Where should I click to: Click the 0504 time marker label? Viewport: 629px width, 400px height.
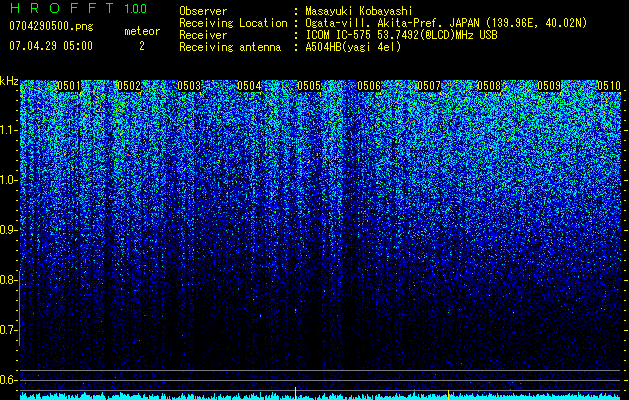[x=249, y=86]
